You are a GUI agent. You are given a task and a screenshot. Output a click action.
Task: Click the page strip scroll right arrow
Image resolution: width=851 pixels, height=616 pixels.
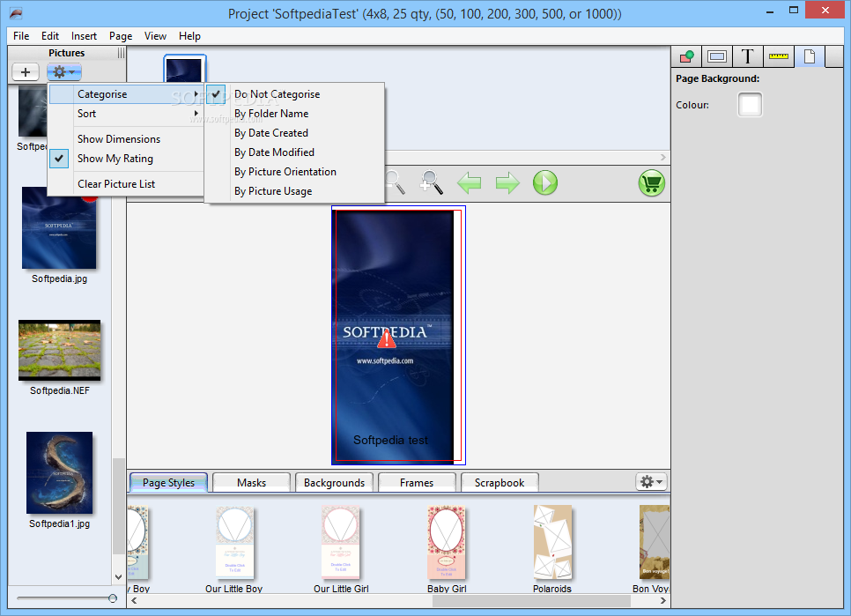pos(662,157)
